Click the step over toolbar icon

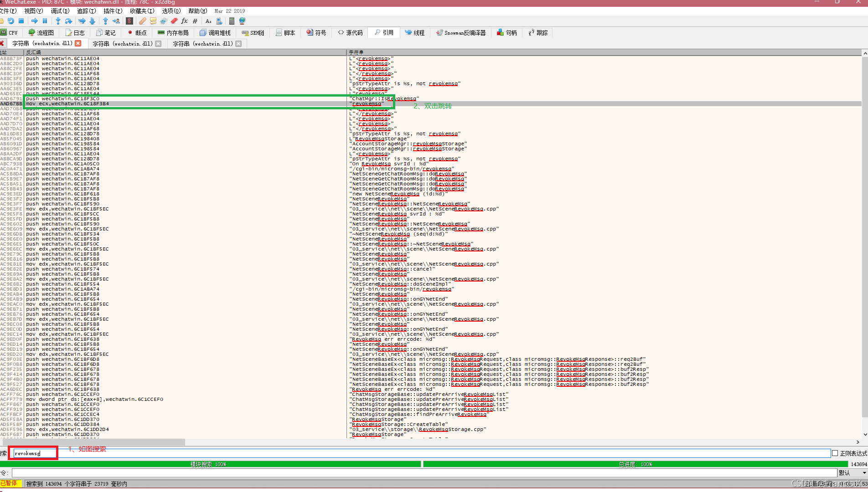coord(68,21)
